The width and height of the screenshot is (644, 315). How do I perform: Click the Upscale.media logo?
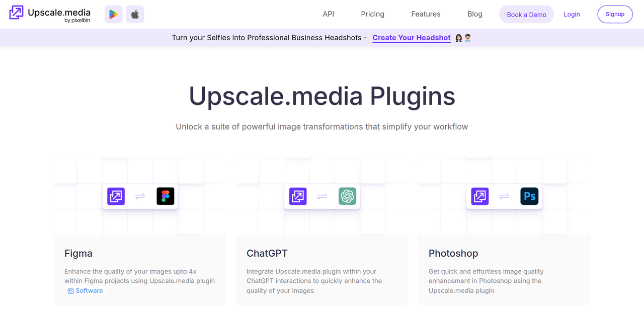pyautogui.click(x=50, y=14)
